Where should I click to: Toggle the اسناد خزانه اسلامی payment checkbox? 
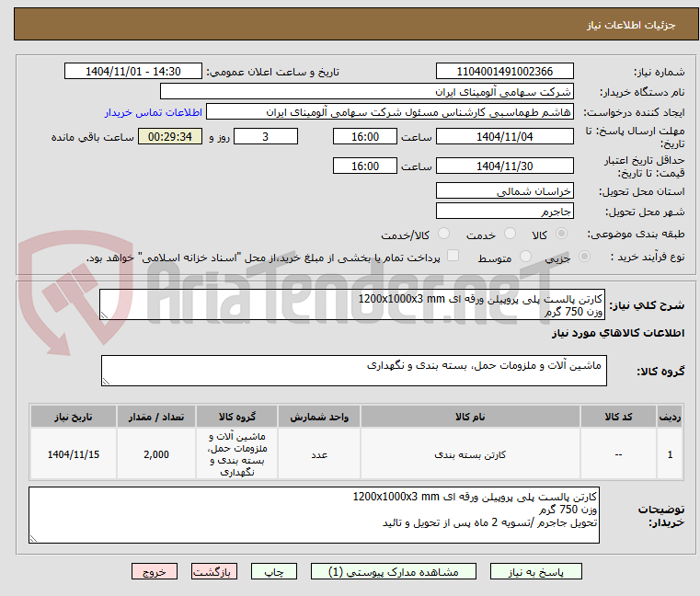(x=453, y=256)
